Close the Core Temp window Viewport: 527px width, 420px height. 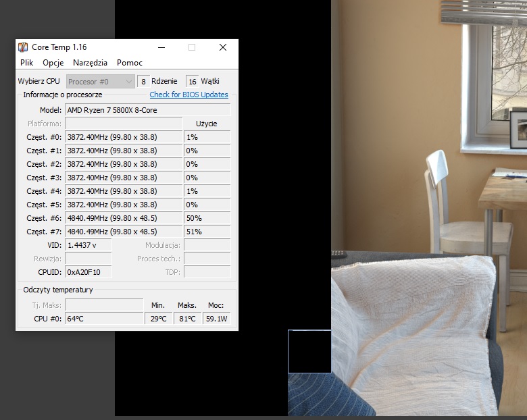point(223,47)
